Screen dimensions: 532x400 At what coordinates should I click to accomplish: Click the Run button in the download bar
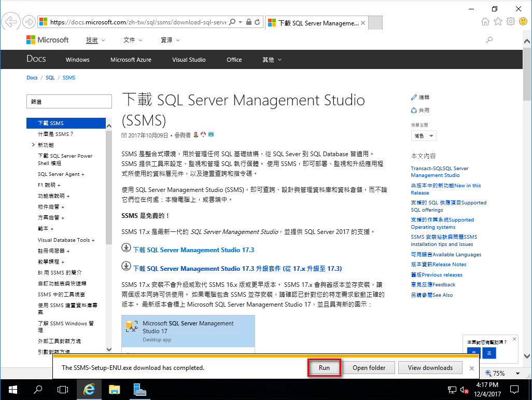tap(324, 367)
